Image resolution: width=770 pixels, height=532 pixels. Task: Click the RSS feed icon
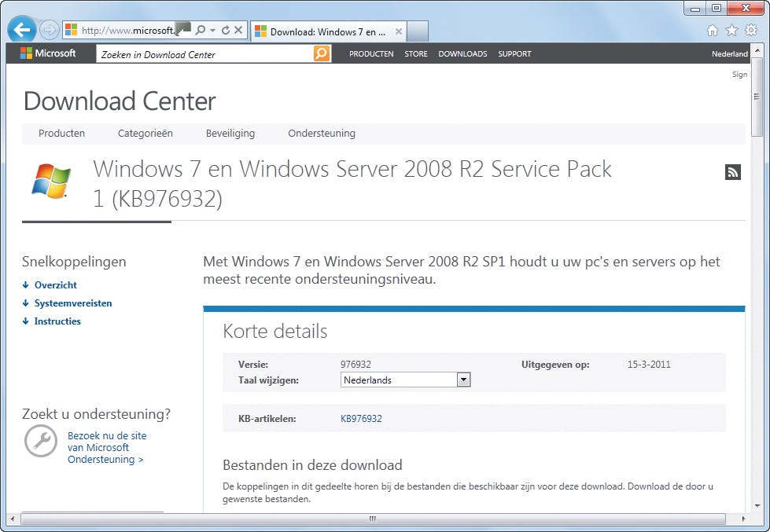pos(733,172)
